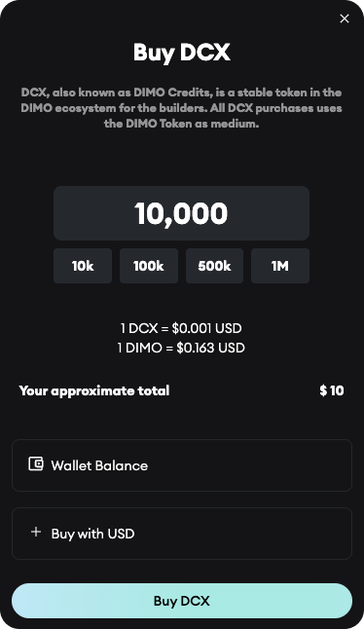Click the Your approximate total label
This screenshot has height=629, width=364.
coord(94,390)
